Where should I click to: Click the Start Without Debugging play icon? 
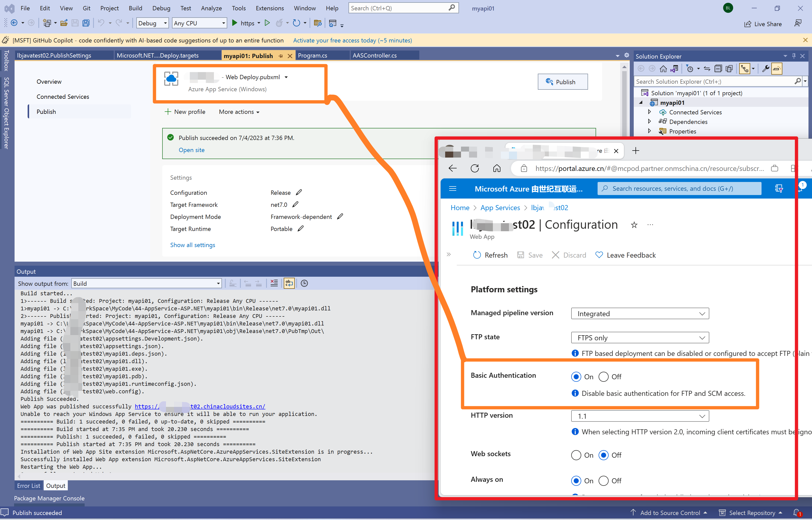267,23
